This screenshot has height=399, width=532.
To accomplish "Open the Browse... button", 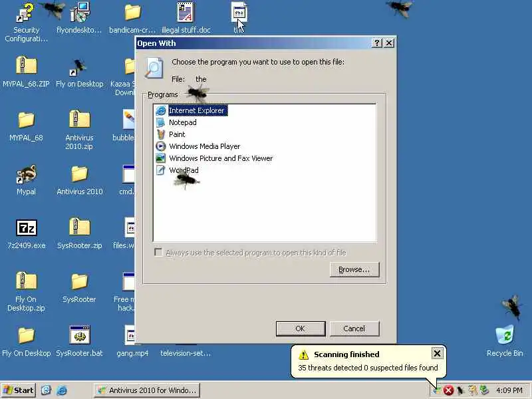I will (354, 269).
